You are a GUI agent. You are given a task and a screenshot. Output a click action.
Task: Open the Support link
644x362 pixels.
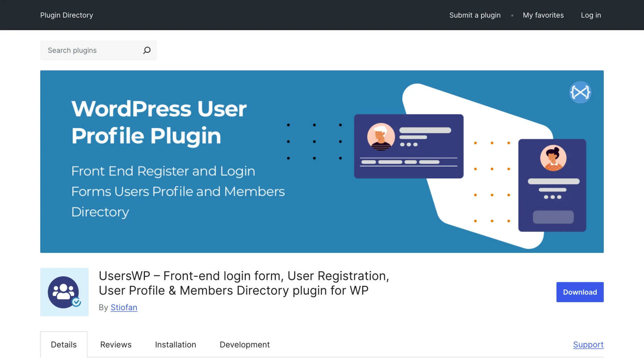pos(588,345)
